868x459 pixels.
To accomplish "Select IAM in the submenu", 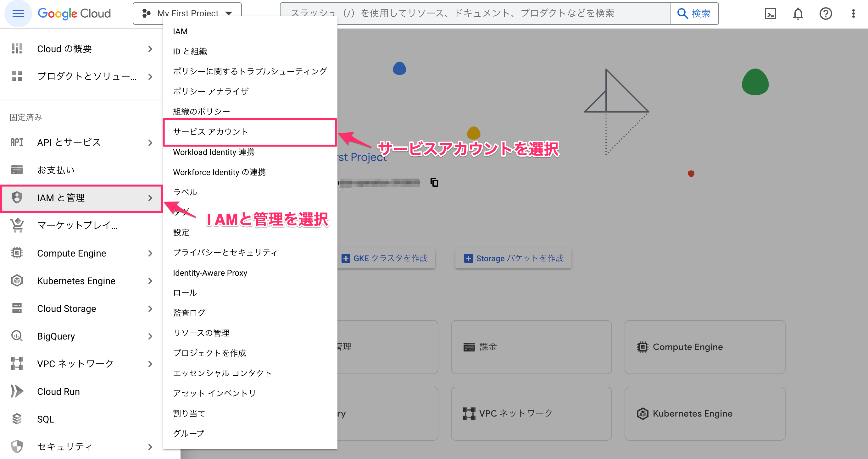I will tap(250, 31).
